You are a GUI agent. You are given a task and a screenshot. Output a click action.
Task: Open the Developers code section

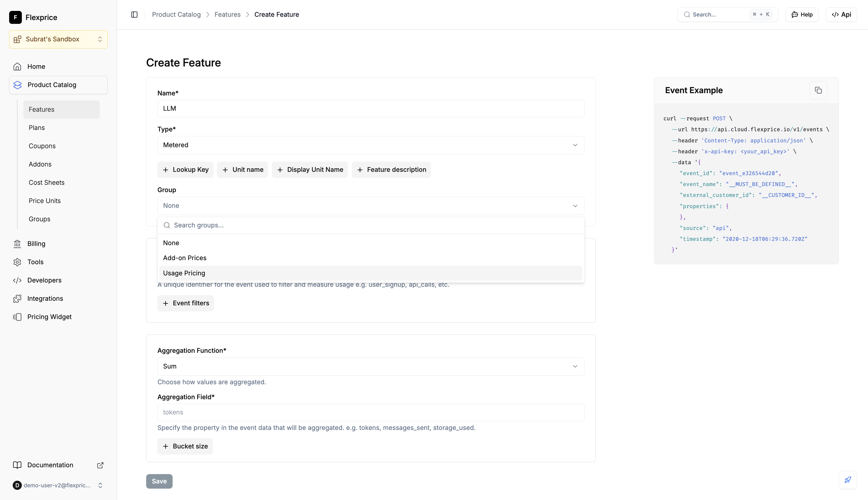(x=44, y=280)
